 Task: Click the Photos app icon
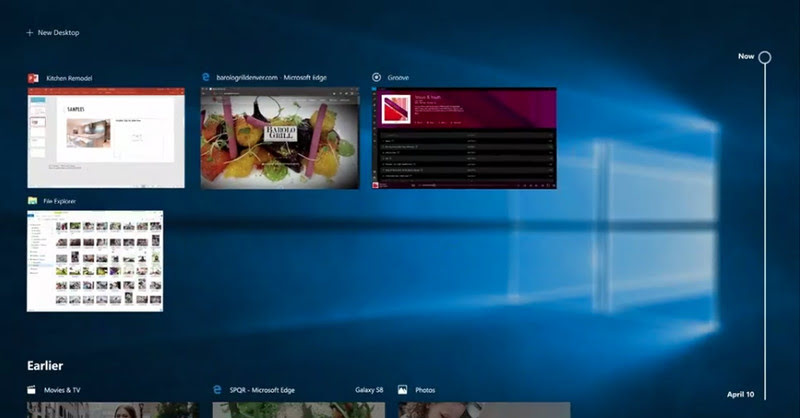[x=403, y=389]
